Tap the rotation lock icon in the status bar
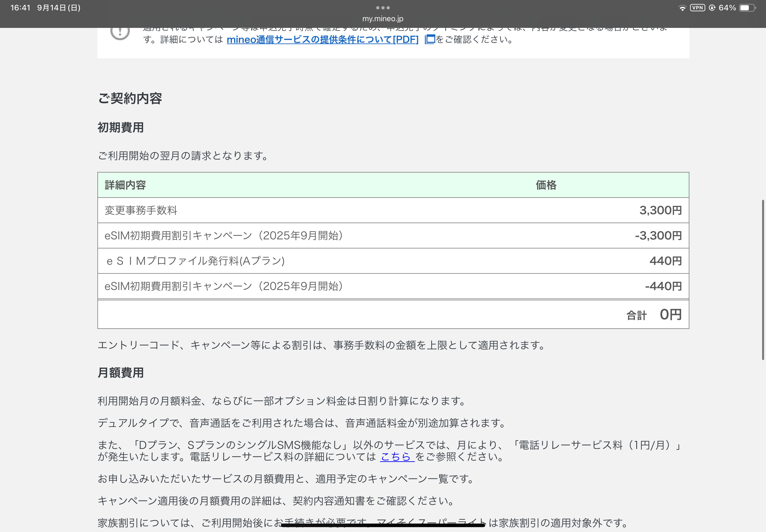 click(x=712, y=8)
